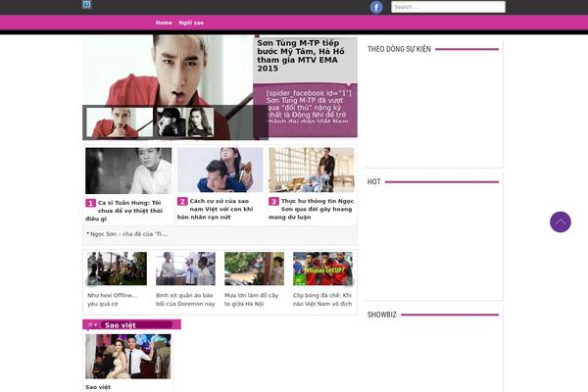Open the Home menu item
Screen dimensions: 588x392
point(164,23)
